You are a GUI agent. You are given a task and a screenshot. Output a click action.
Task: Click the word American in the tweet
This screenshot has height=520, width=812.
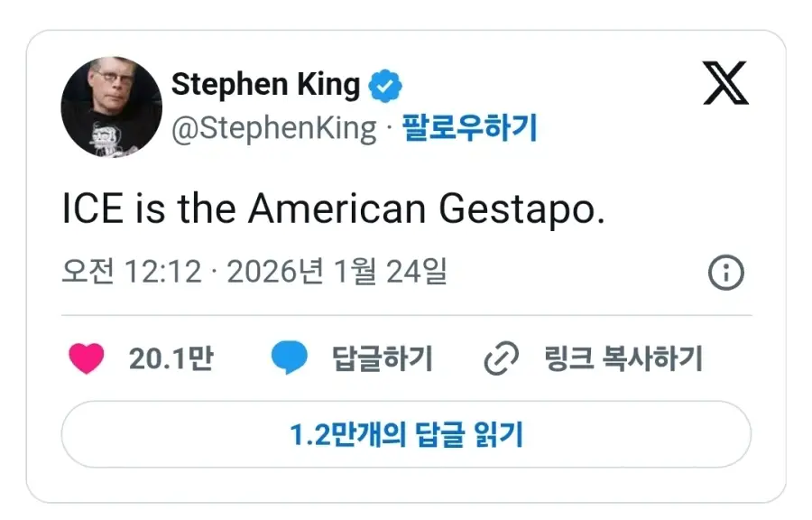pos(336,209)
